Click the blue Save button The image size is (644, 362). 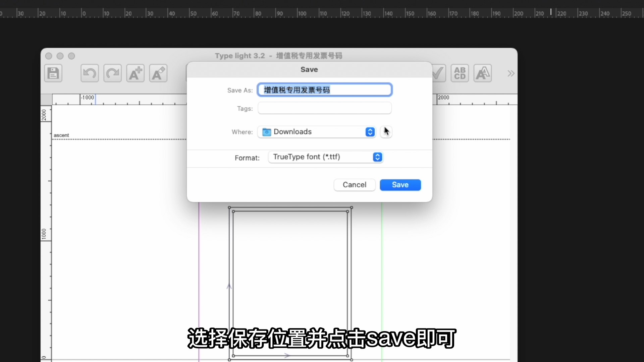pyautogui.click(x=400, y=185)
